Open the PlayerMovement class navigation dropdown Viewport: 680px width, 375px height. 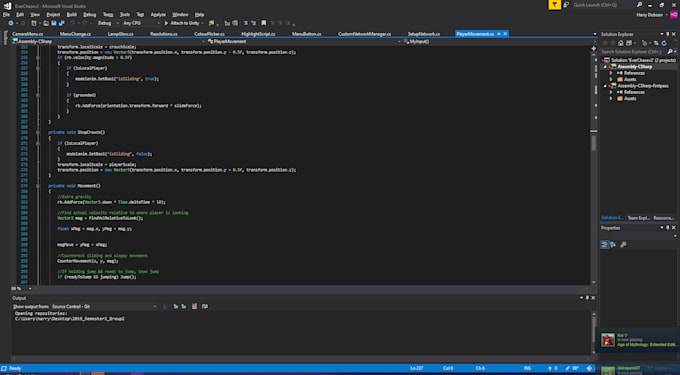click(303, 41)
